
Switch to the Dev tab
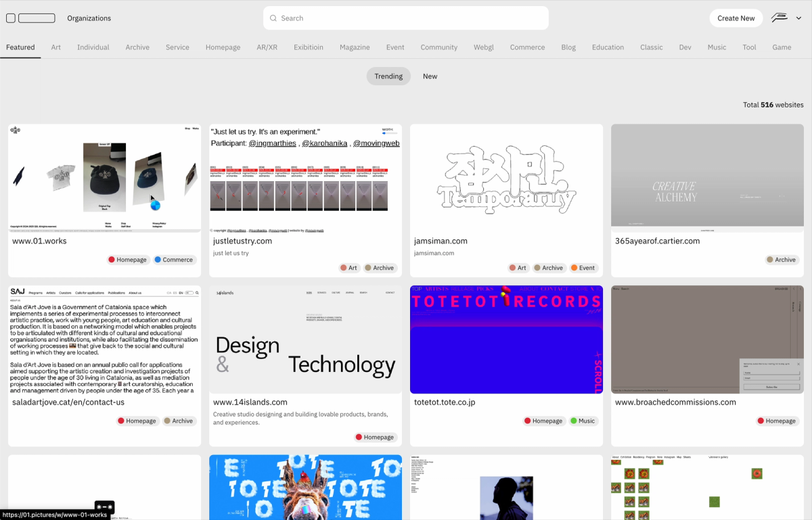point(685,47)
